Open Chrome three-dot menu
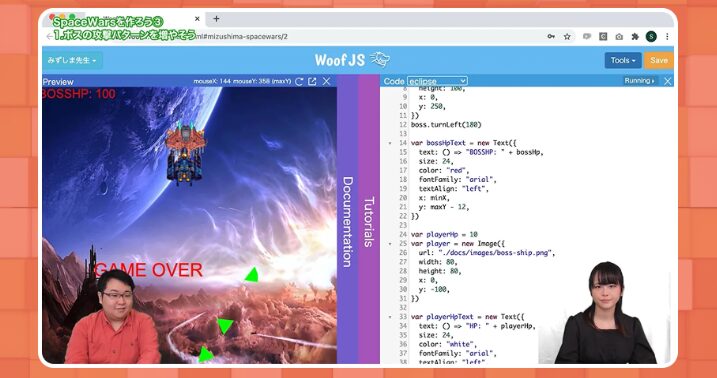The image size is (717, 378). click(667, 37)
